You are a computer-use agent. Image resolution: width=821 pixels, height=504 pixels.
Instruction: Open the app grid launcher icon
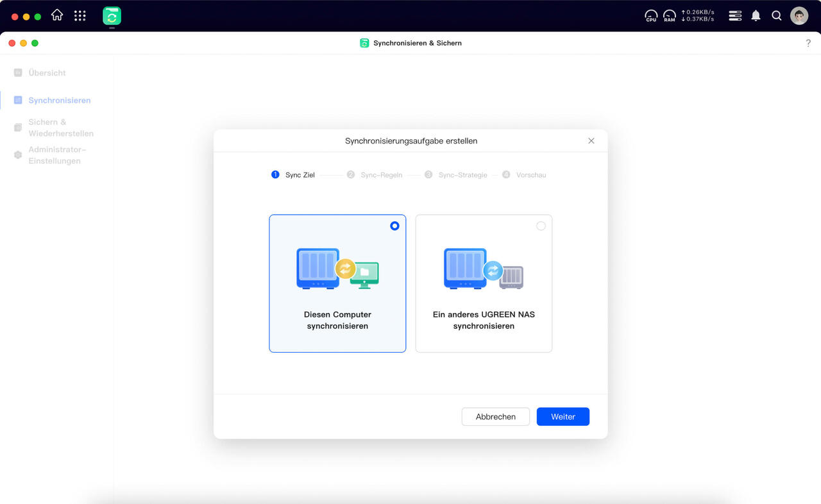(80, 15)
